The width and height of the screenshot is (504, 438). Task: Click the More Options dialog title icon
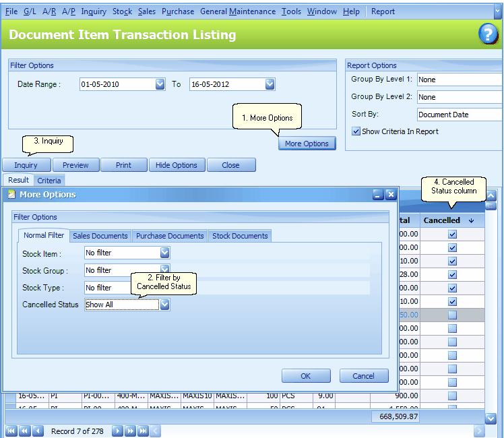11,194
